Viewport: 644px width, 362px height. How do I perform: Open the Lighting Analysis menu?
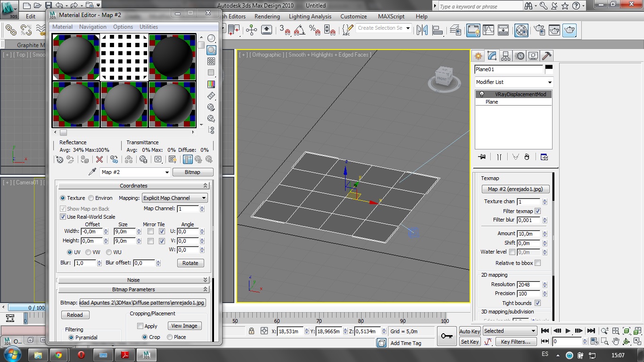(310, 16)
